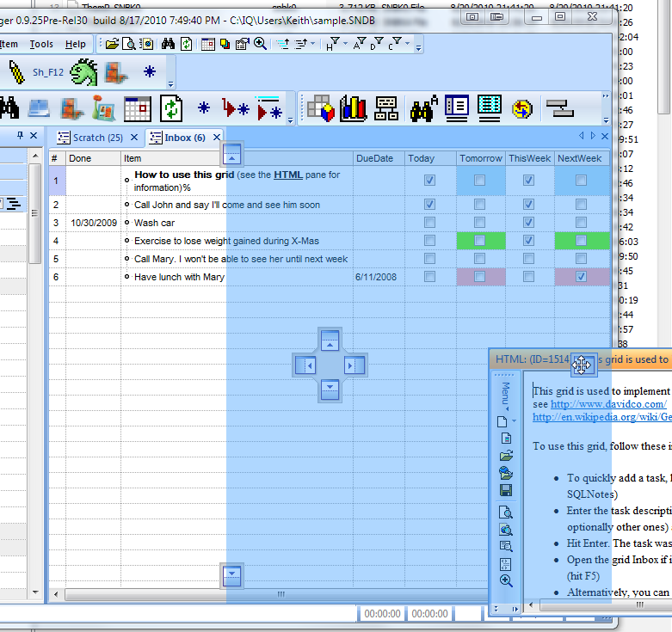Open the Menu dropdown in HTML pane
Screen dimensions: 672x632
[x=506, y=396]
